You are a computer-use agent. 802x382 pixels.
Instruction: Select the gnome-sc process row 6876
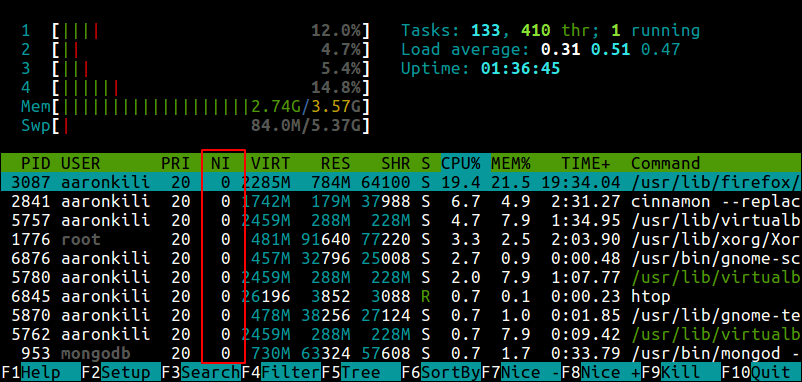(401, 258)
